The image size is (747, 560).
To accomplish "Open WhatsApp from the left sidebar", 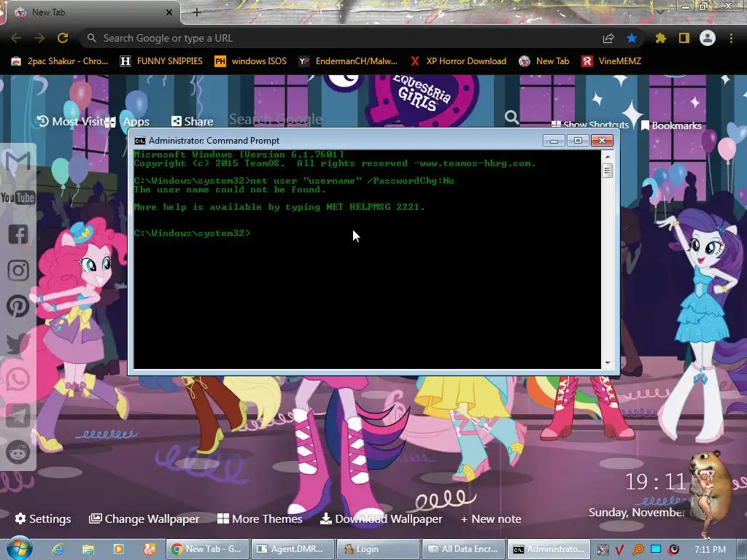I will click(x=18, y=379).
